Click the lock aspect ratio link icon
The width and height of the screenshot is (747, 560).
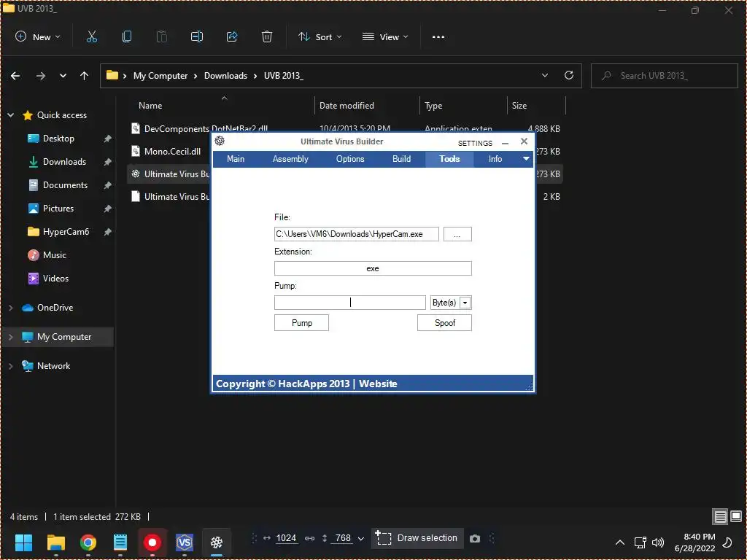[309, 538]
